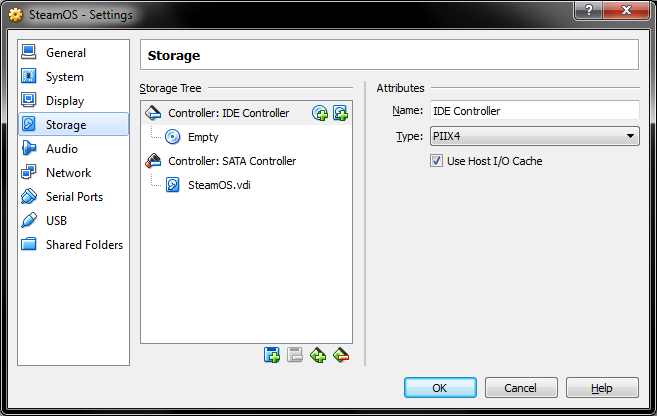
Task: Toggle Use Host I/O Cache checkbox
Action: click(437, 161)
